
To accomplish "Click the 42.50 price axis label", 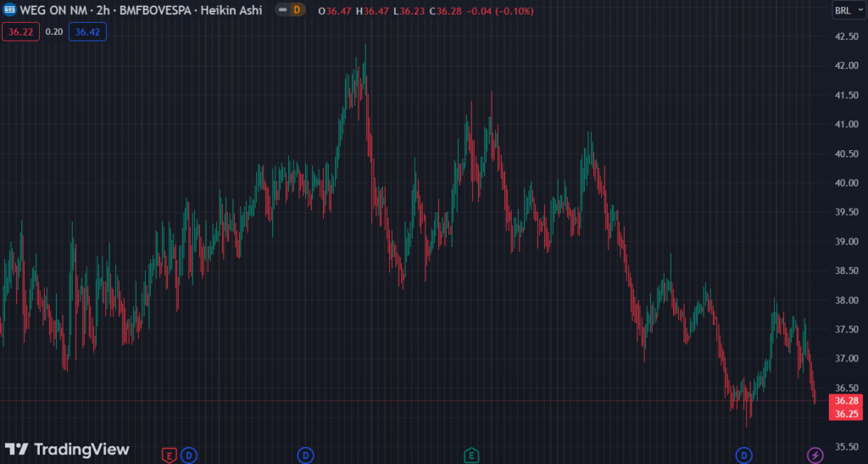I will tap(847, 36).
